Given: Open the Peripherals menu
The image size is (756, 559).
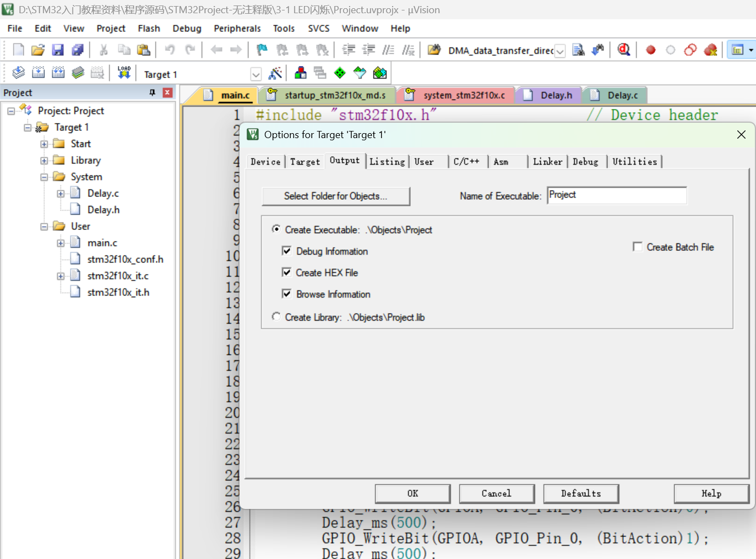Looking at the screenshot, I should click(x=237, y=28).
